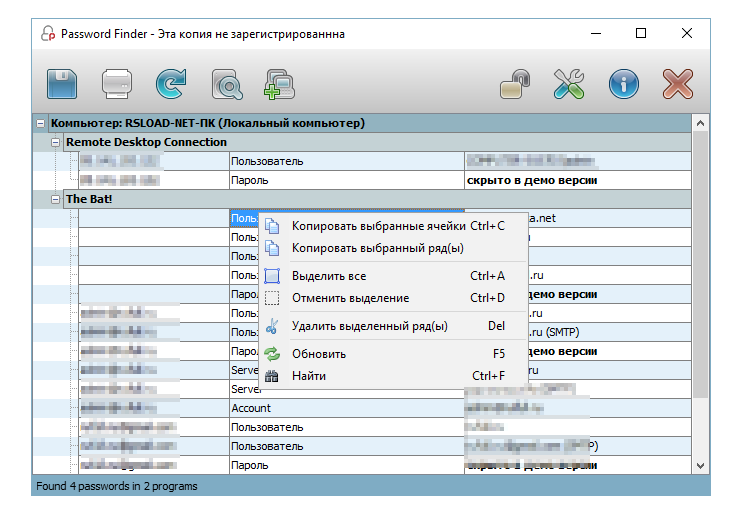The image size is (730, 510).
Task: Click the copy rows icon in context menu
Action: [272, 248]
